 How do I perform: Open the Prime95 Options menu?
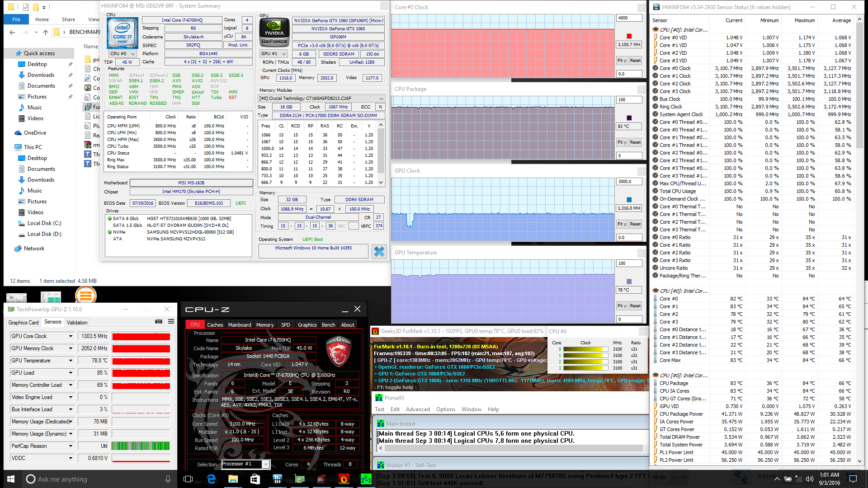(x=446, y=409)
